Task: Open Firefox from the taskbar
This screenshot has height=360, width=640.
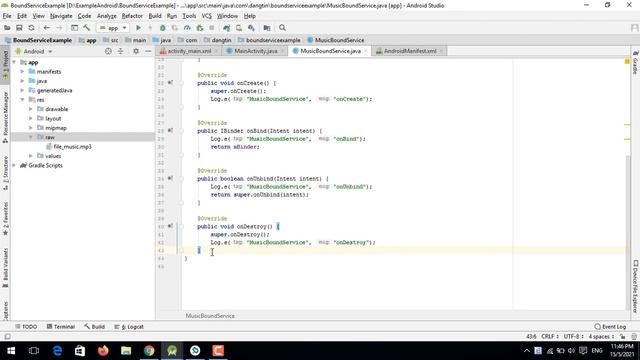Action: (x=103, y=351)
